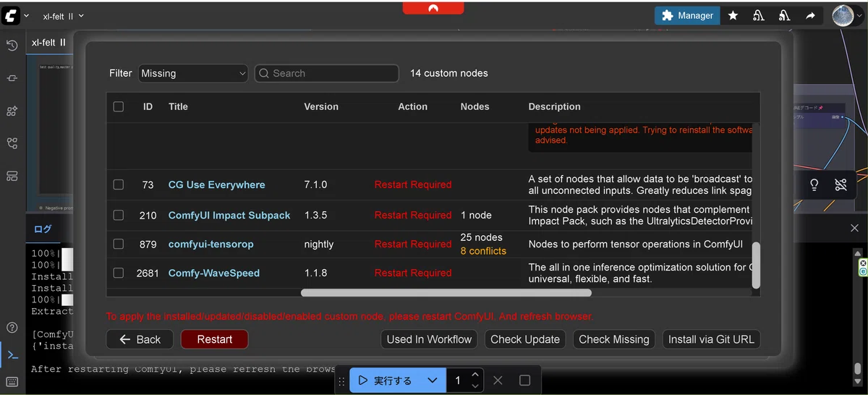Open the templates sidebar icon
868x395 pixels.
tap(12, 176)
